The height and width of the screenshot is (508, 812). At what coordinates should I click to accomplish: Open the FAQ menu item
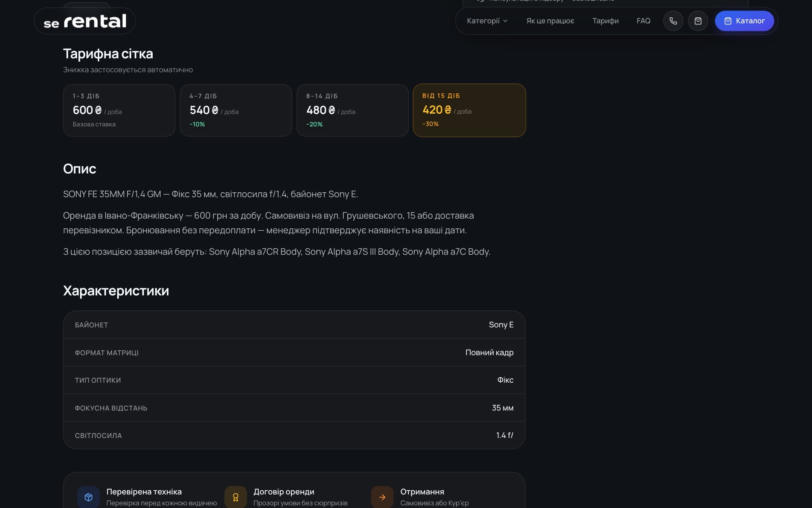click(643, 21)
